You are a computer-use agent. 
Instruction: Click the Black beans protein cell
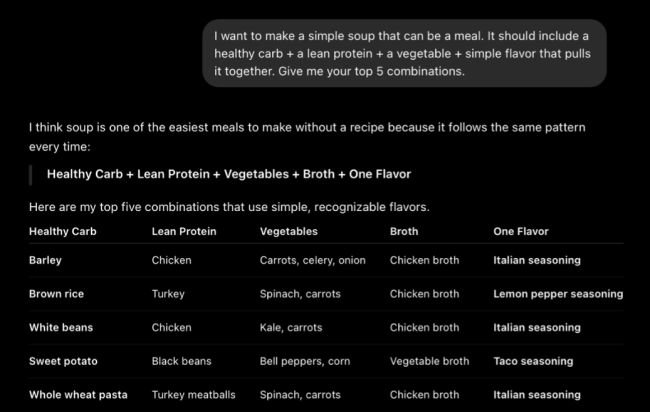pyautogui.click(x=182, y=361)
